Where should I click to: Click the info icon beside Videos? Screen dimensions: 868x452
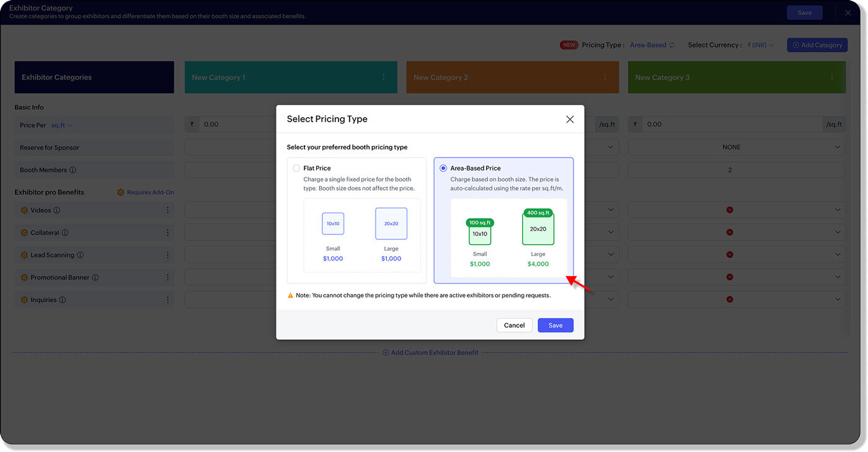point(57,210)
